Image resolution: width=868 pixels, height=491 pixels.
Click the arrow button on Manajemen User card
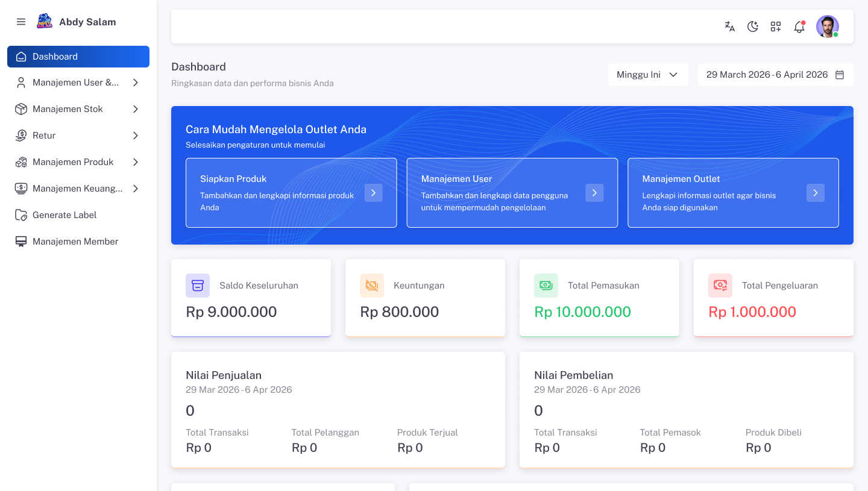pyautogui.click(x=594, y=193)
